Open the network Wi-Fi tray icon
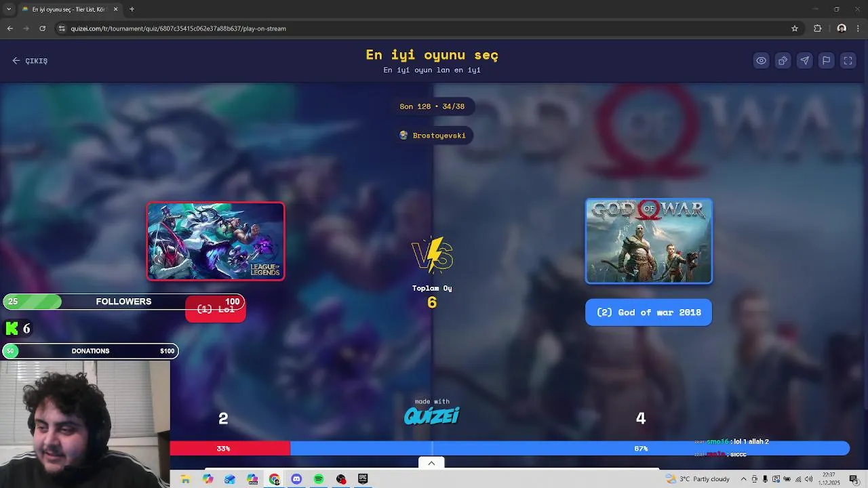 [x=797, y=479]
